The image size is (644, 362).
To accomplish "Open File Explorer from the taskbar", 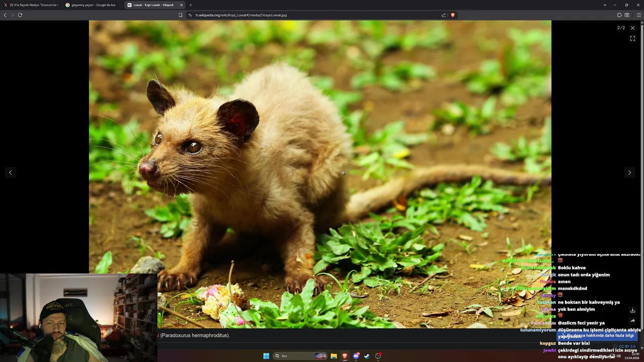I will point(334,356).
